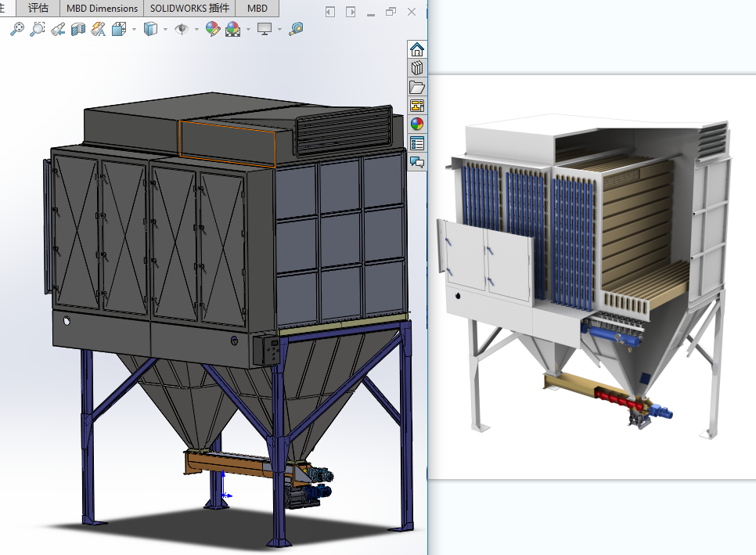The height and width of the screenshot is (555, 756).
Task: Open SOLIDWORKS Resources home tab
Action: tap(417, 49)
